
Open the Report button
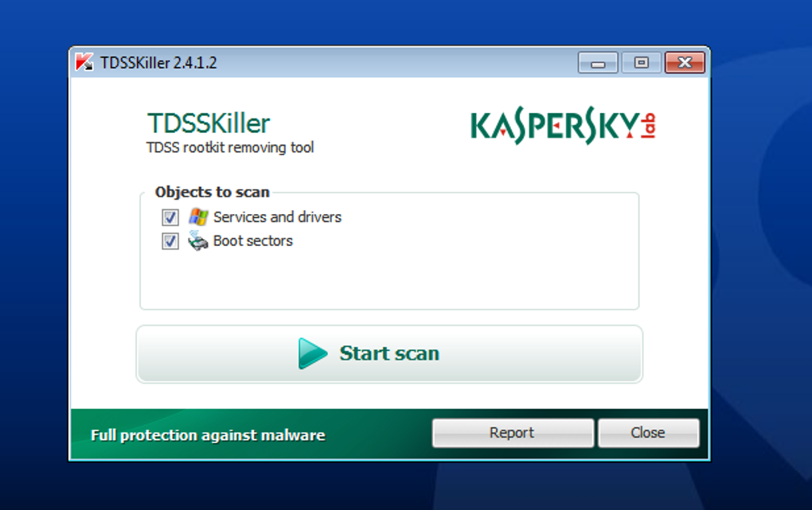tap(513, 433)
